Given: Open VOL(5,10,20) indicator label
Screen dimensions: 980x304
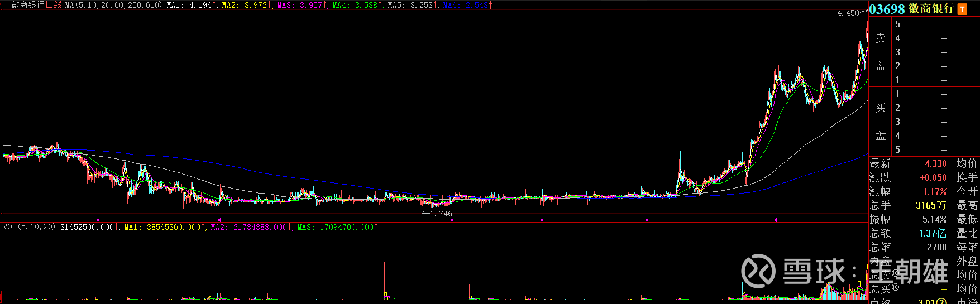Looking at the screenshot, I should [x=30, y=227].
